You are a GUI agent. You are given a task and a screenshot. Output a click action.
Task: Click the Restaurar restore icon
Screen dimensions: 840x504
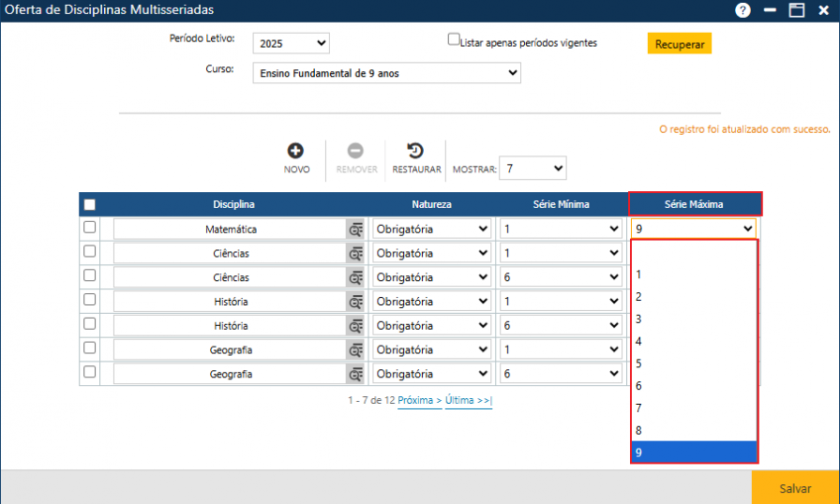(x=415, y=151)
